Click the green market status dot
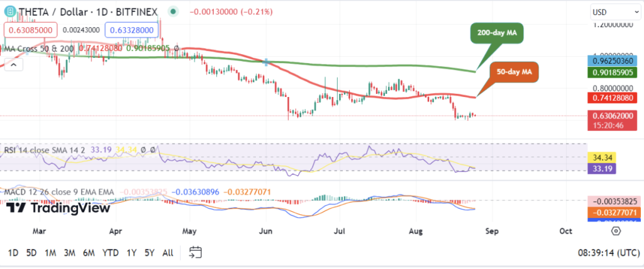The image size is (644, 269). (174, 12)
